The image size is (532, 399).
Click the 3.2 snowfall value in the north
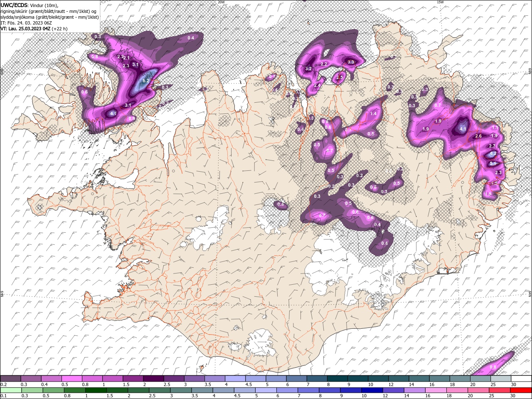[308, 69]
